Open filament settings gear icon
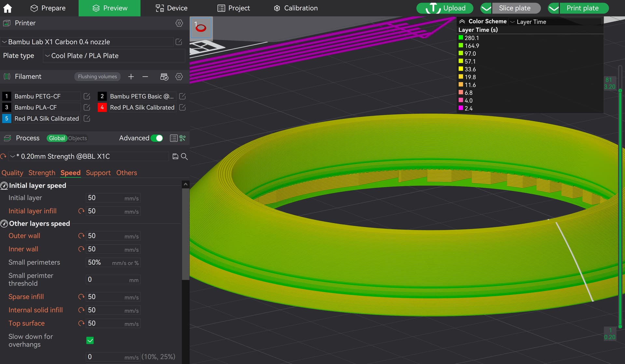 (179, 77)
